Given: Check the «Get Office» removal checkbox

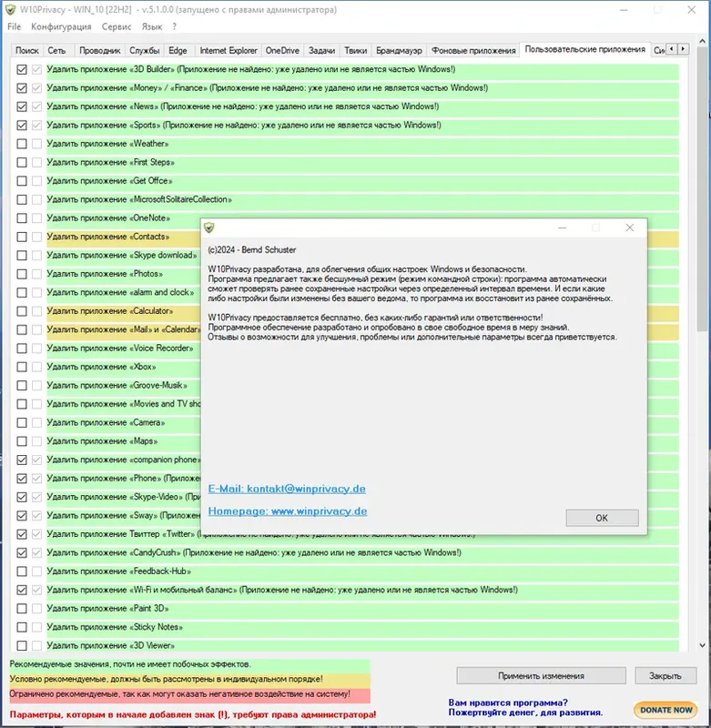Looking at the screenshot, I should pos(22,181).
